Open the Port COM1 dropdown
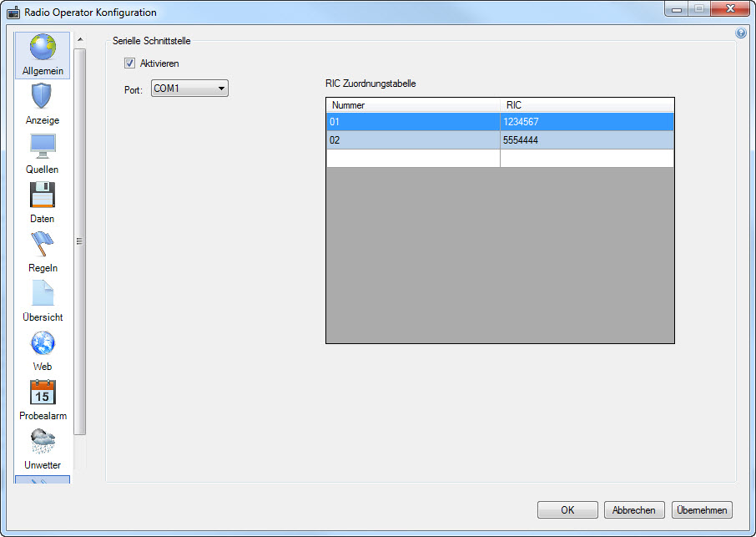Image resolution: width=756 pixels, height=537 pixels. 189,89
